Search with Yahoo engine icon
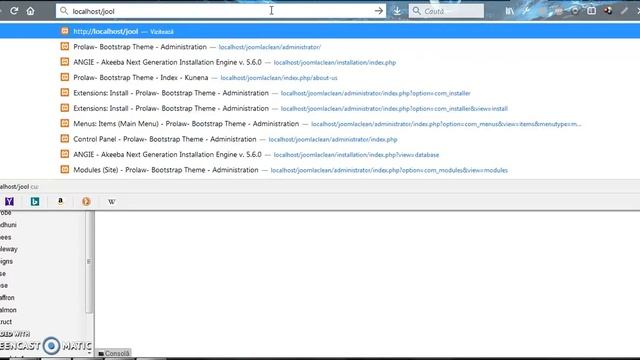Image resolution: width=640 pixels, height=360 pixels. 9,201
